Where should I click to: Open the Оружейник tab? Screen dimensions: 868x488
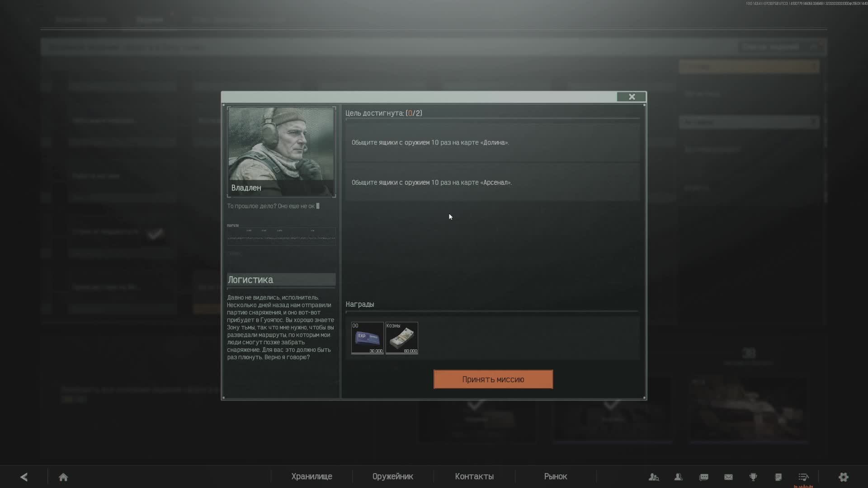point(393,477)
